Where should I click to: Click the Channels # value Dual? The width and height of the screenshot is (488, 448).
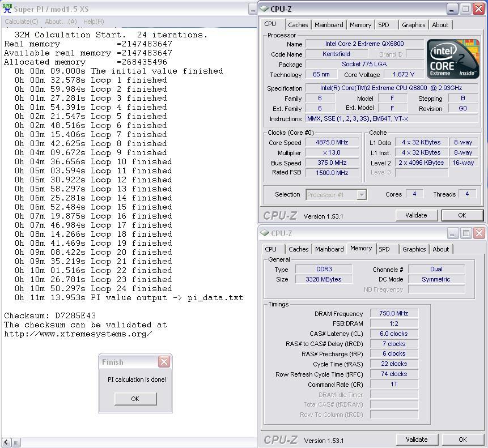click(x=436, y=269)
